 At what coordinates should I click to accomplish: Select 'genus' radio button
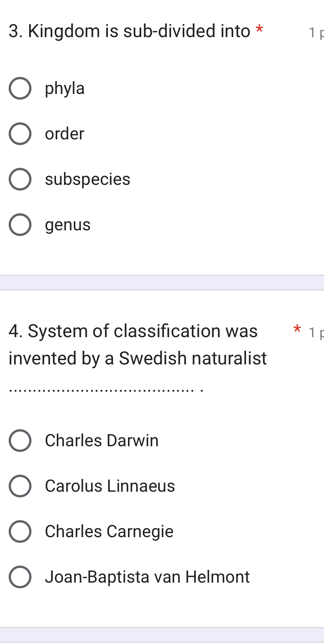(20, 225)
